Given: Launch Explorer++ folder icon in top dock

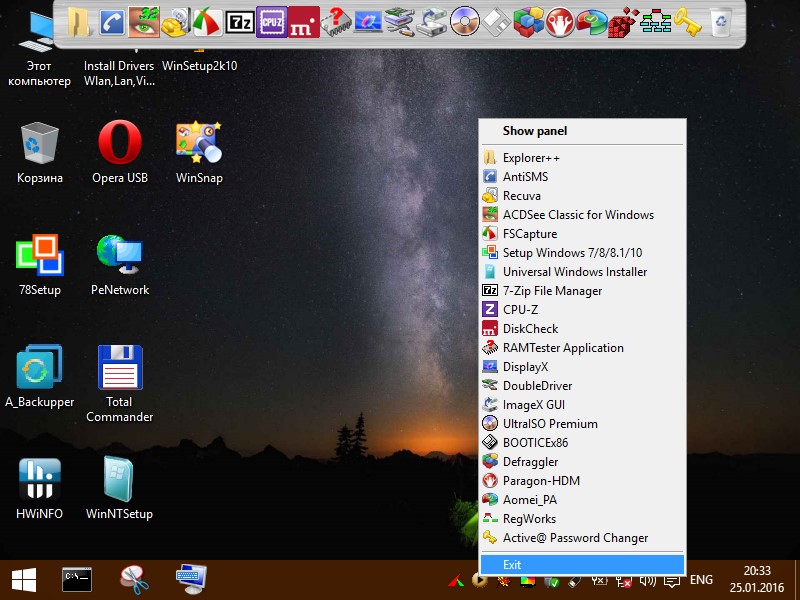Looking at the screenshot, I should pos(80,22).
